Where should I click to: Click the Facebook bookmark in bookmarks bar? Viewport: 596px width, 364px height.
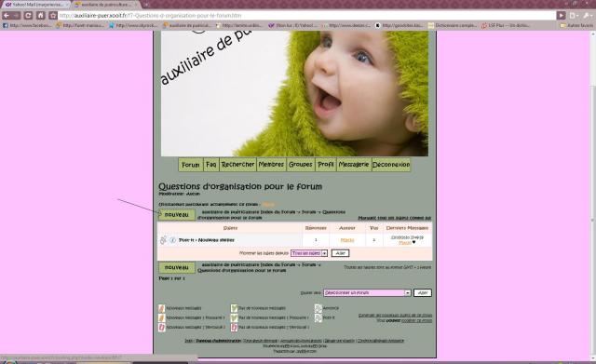[27, 25]
